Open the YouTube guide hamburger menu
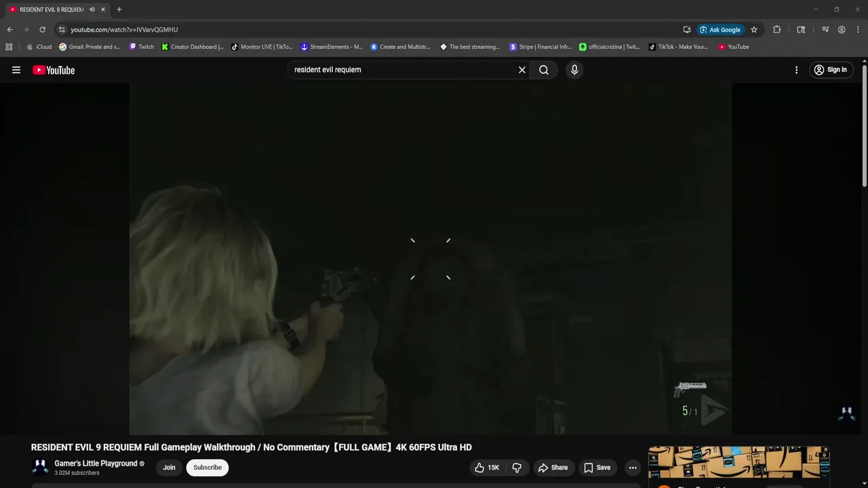Screen dimensions: 868x488 (x=16, y=70)
